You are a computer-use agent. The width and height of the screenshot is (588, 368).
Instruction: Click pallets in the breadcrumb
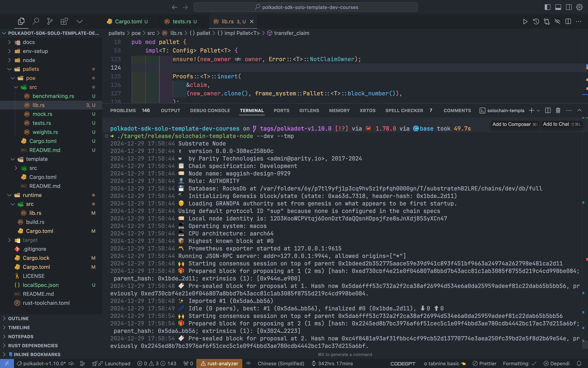point(117,33)
